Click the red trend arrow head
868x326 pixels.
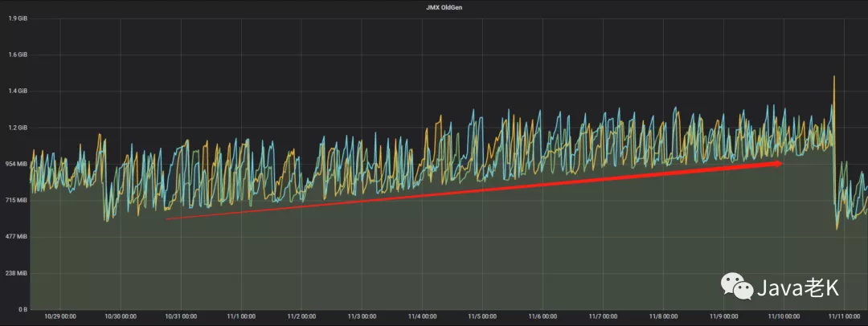coord(778,163)
